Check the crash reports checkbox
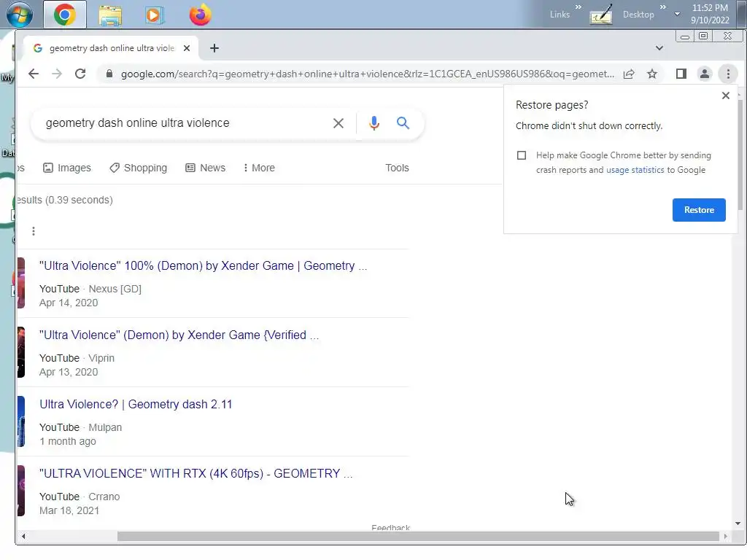747x560 pixels. (x=522, y=155)
